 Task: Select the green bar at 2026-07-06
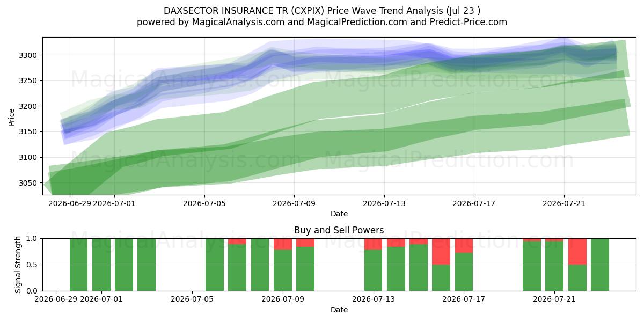[215, 265]
